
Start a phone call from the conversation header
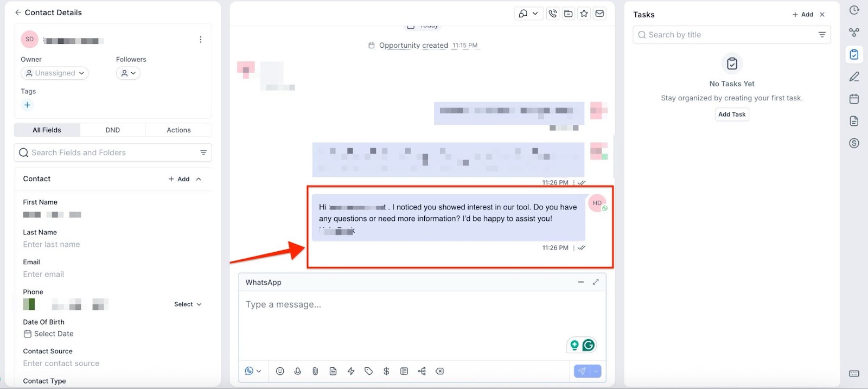coord(553,14)
